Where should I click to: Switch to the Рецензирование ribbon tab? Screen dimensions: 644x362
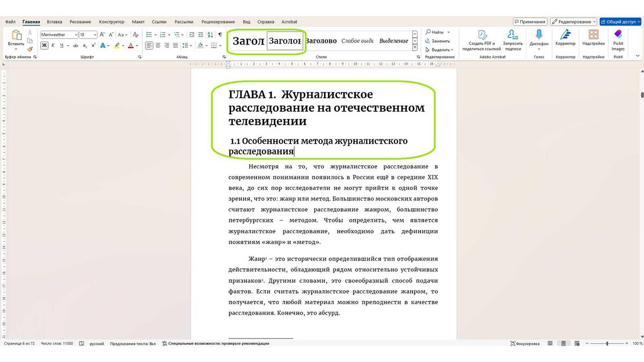(218, 21)
